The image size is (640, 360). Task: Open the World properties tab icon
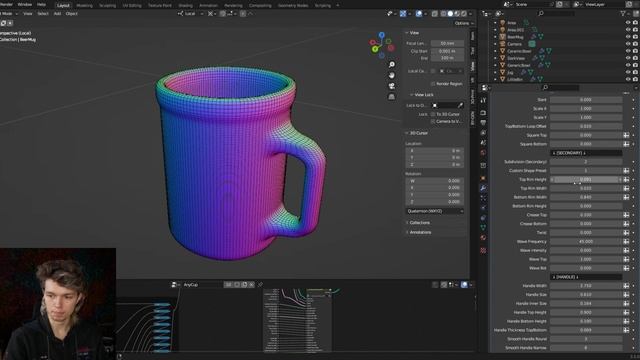click(483, 153)
